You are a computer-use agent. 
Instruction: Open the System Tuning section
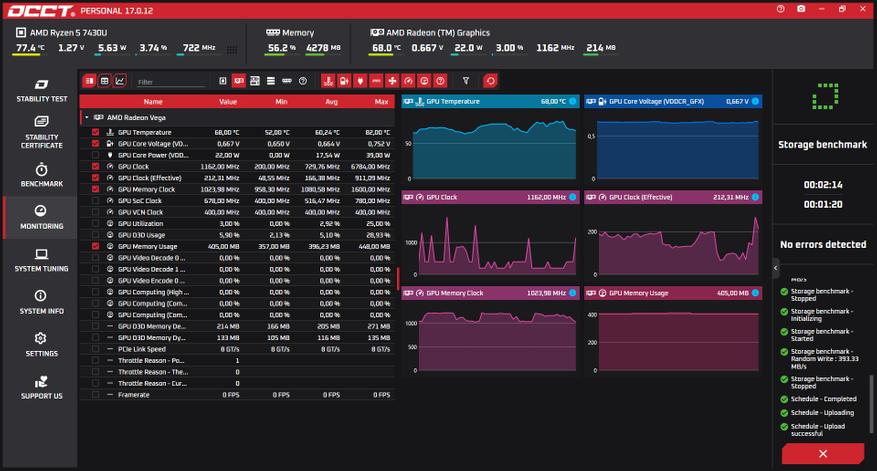click(41, 260)
